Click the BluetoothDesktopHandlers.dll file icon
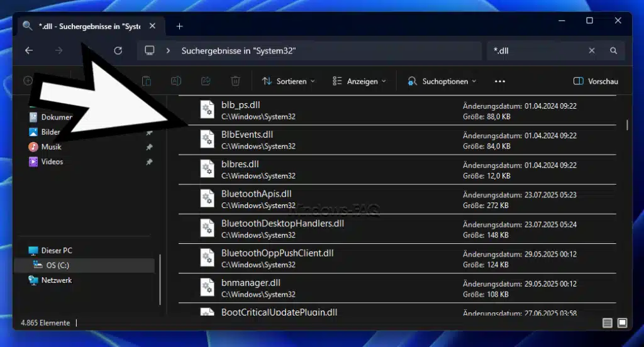The height and width of the screenshot is (347, 644). pyautogui.click(x=207, y=228)
